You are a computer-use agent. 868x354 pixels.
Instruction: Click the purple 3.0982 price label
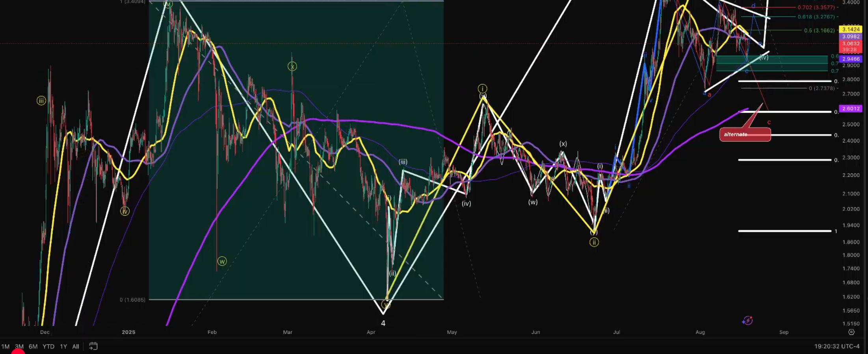pos(851,36)
